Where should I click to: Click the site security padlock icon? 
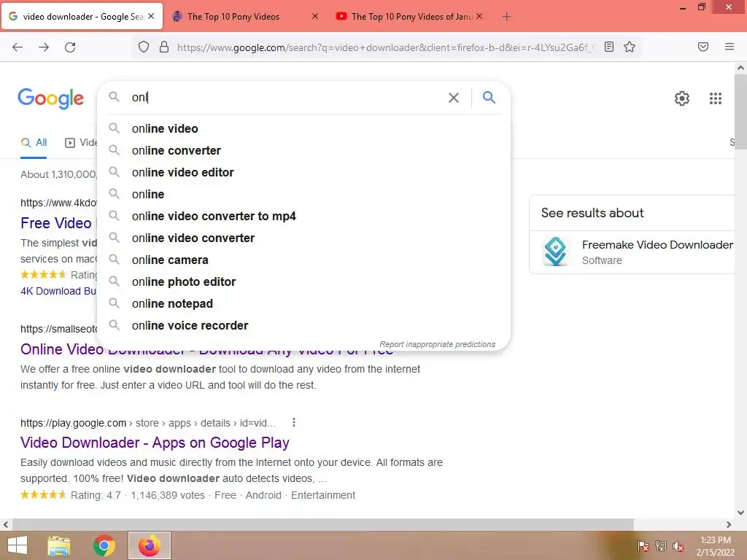164,47
